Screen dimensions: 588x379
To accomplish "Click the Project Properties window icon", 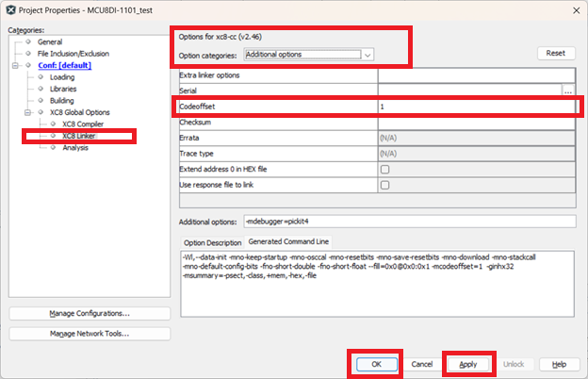I will [x=10, y=9].
